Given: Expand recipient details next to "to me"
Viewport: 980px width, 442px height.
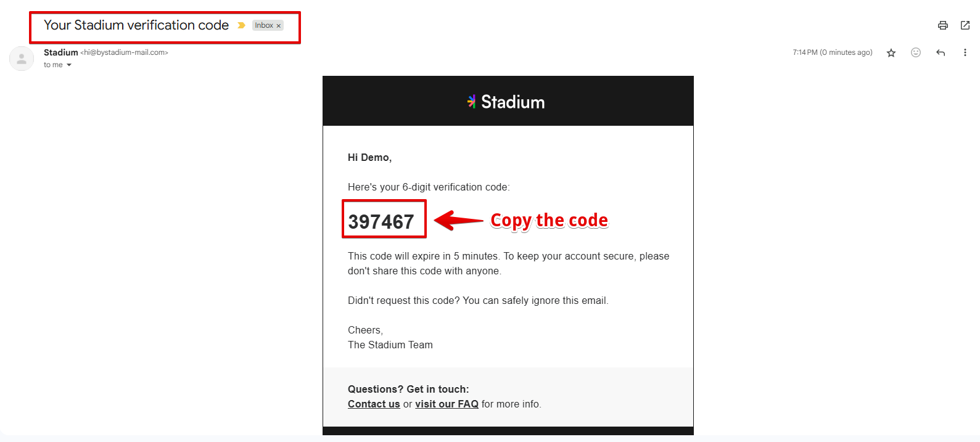Looking at the screenshot, I should [x=69, y=65].
